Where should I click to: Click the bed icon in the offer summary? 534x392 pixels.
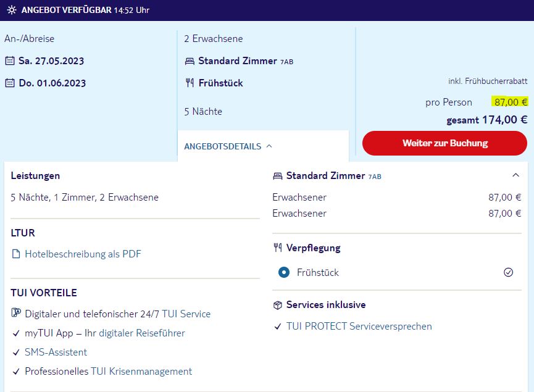(190, 61)
